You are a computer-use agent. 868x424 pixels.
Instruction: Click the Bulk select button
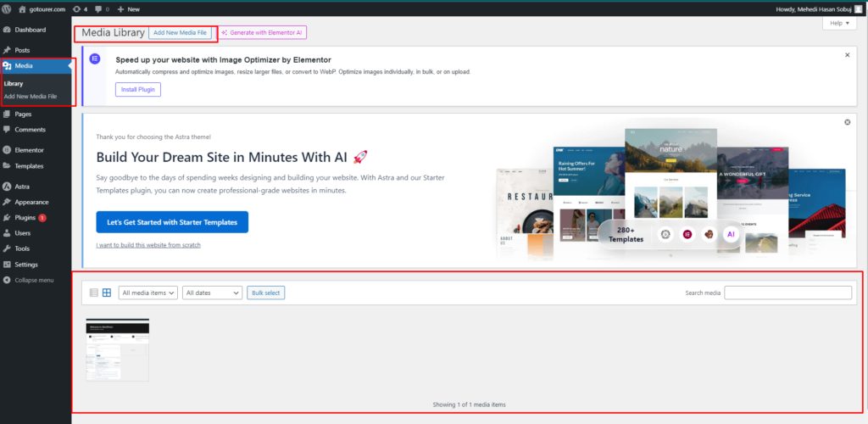(x=265, y=293)
